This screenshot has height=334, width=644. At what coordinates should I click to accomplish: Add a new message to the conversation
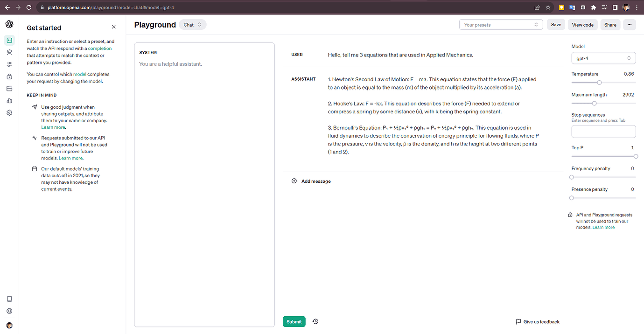coord(311,181)
